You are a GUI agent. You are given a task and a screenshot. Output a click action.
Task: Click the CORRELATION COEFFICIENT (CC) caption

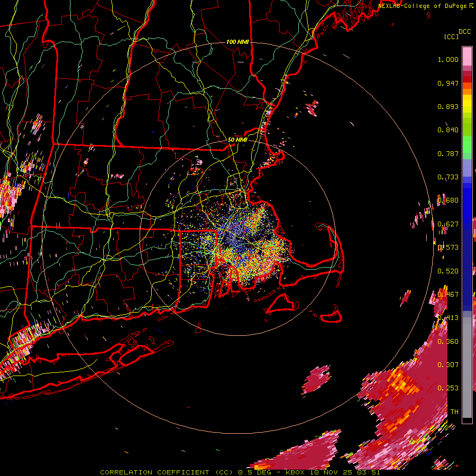click(x=167, y=472)
